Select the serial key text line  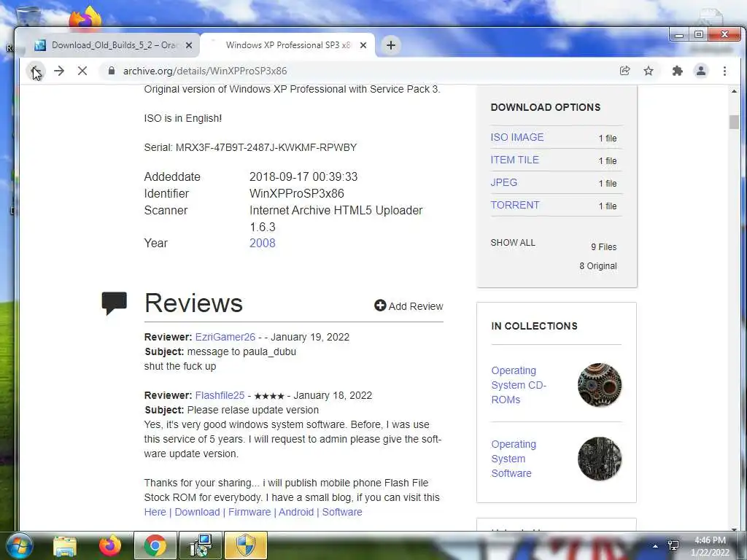[x=251, y=147]
